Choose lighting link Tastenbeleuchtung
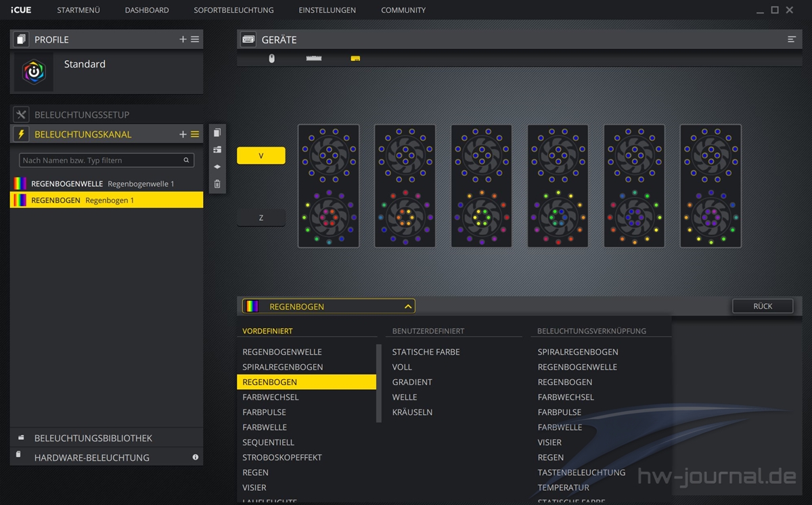The width and height of the screenshot is (812, 505). pyautogui.click(x=581, y=473)
